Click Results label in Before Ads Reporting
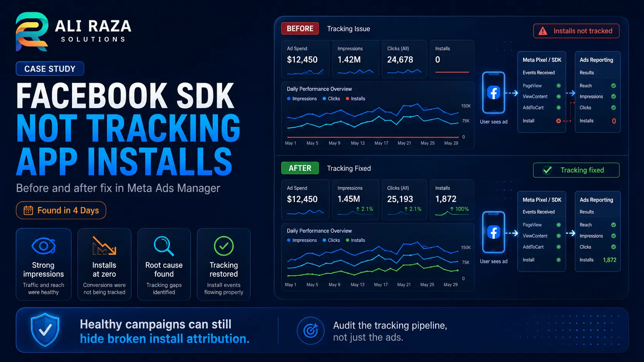 pyautogui.click(x=587, y=73)
